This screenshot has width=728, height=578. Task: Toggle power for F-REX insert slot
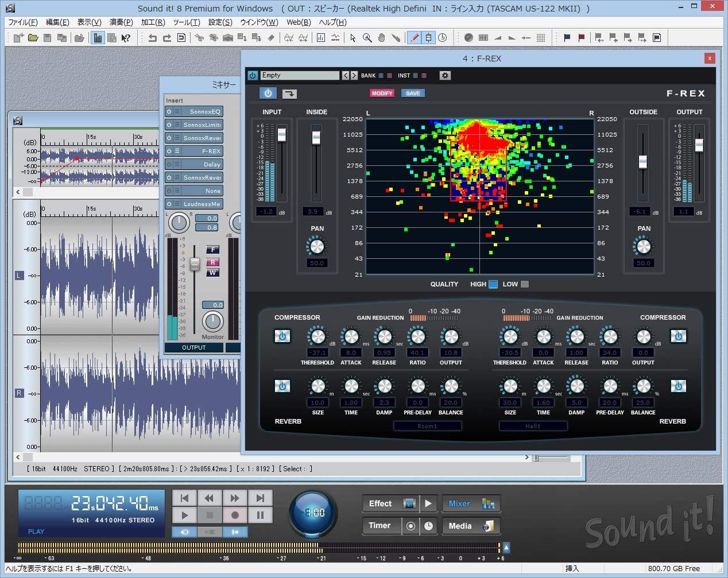(x=169, y=151)
